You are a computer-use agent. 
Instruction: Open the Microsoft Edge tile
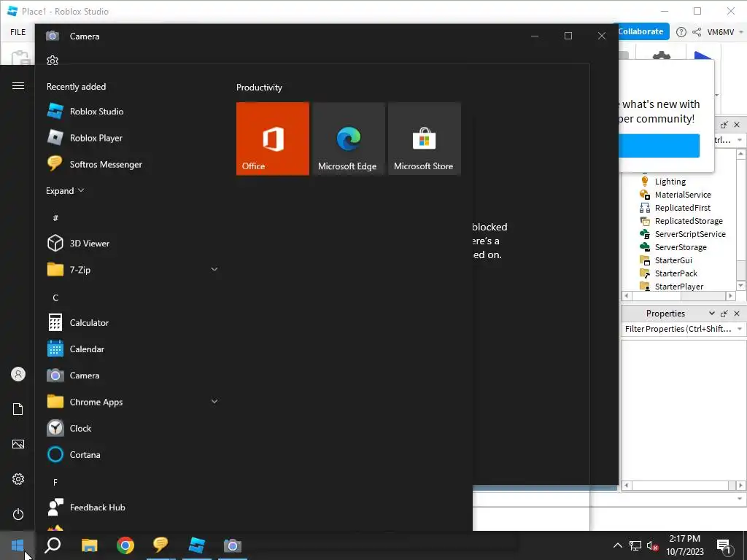tap(348, 139)
